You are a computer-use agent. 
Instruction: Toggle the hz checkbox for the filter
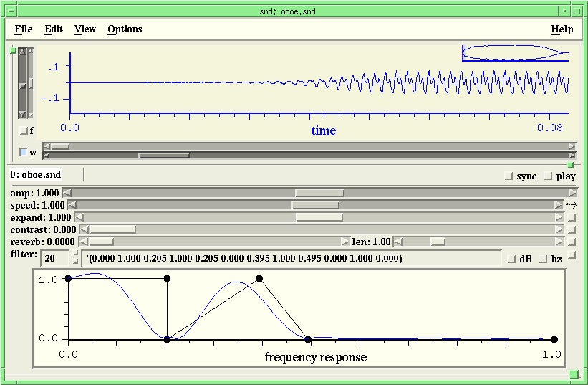tap(542, 259)
